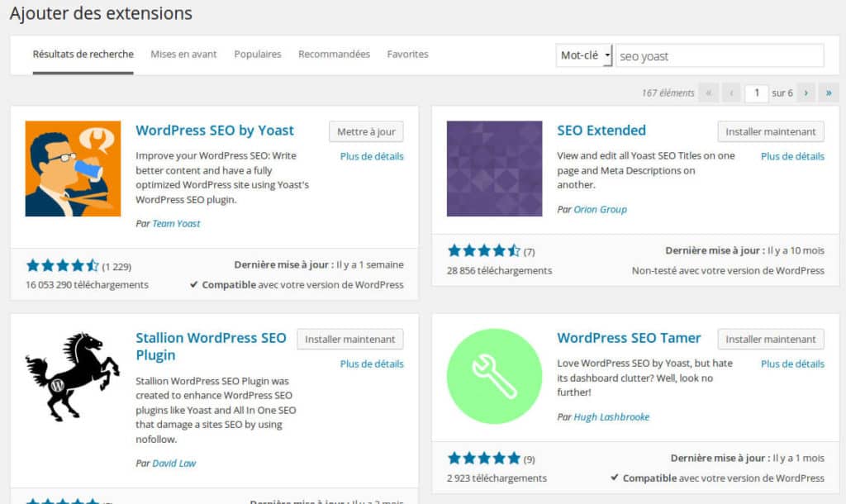Click star rating of WordPress SEO by Yoast

click(x=63, y=265)
